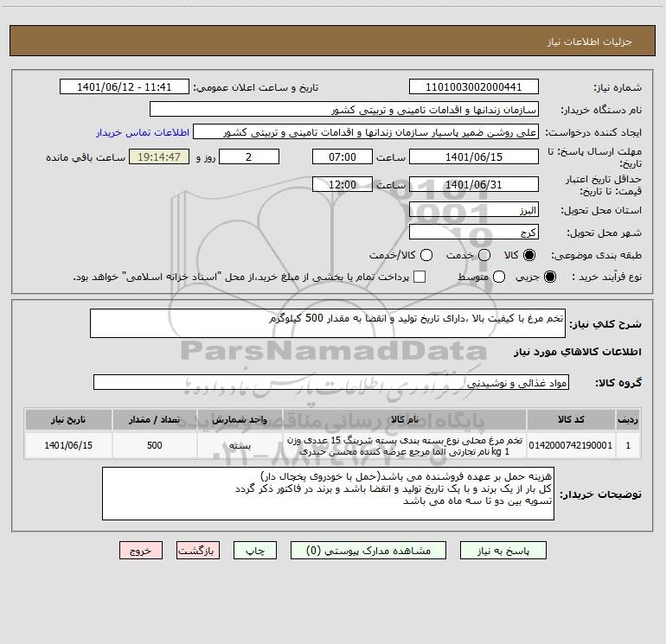Click the response deadline time 07:00 field
Image resolution: width=666 pixels, height=644 pixels.
[343, 156]
